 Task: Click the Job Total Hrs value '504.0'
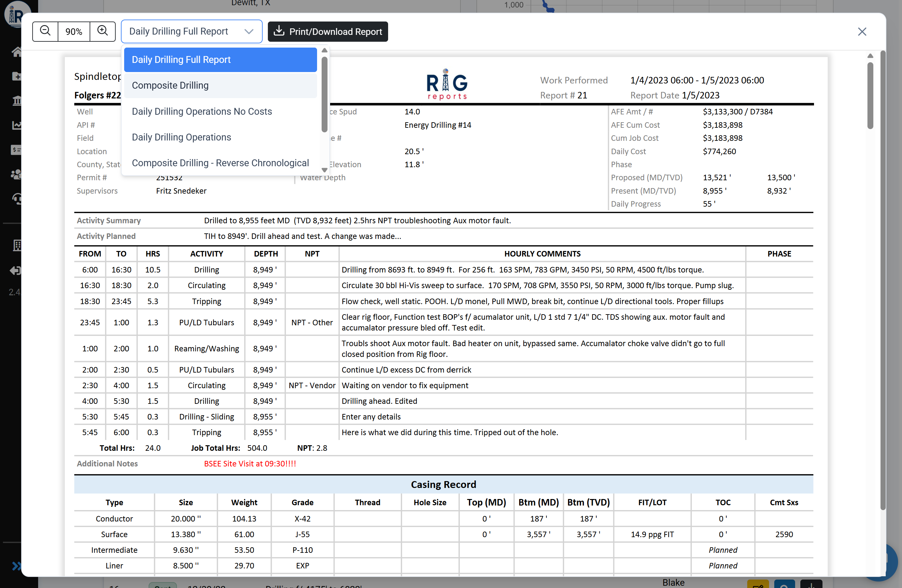pos(257,448)
